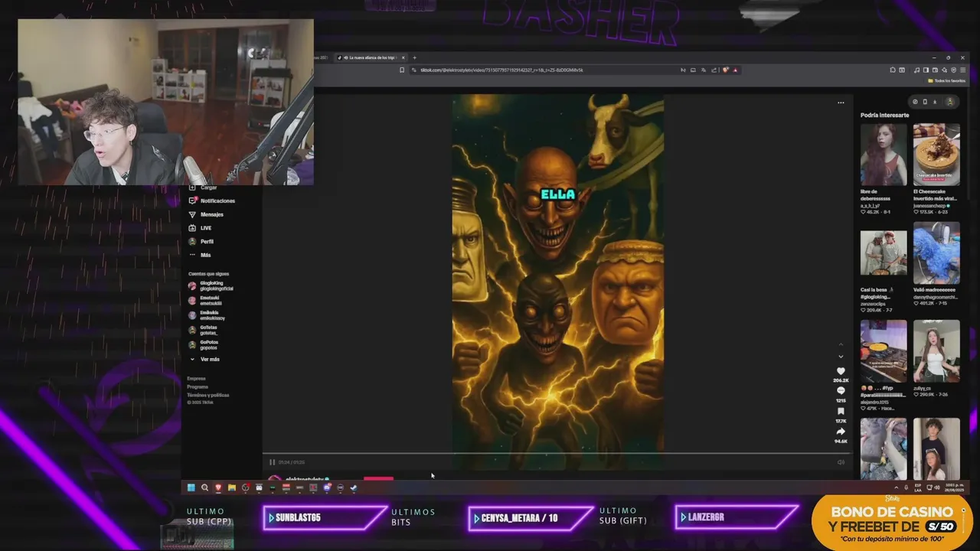
Task: Click the red follow button beside elektrostyletv
Action: click(x=378, y=478)
